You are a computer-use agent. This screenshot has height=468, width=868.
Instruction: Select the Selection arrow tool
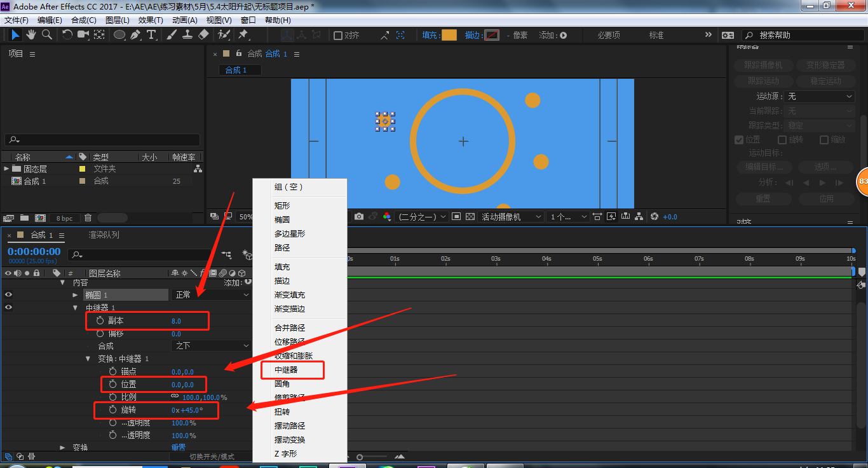pos(16,35)
